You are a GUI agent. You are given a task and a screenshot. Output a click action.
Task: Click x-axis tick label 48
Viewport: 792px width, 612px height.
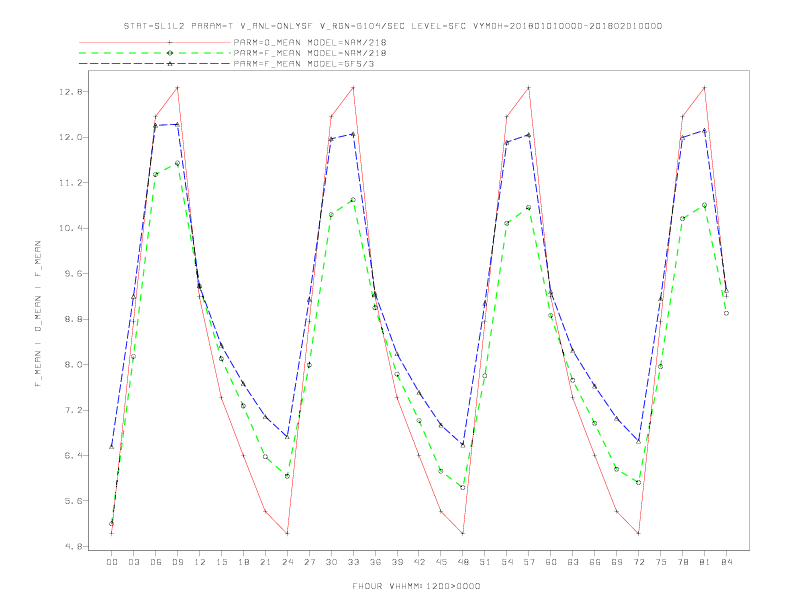point(463,562)
